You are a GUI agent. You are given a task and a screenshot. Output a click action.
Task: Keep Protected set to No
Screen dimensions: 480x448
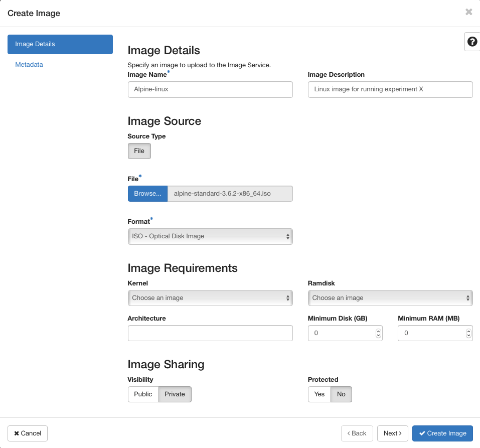pyautogui.click(x=341, y=394)
